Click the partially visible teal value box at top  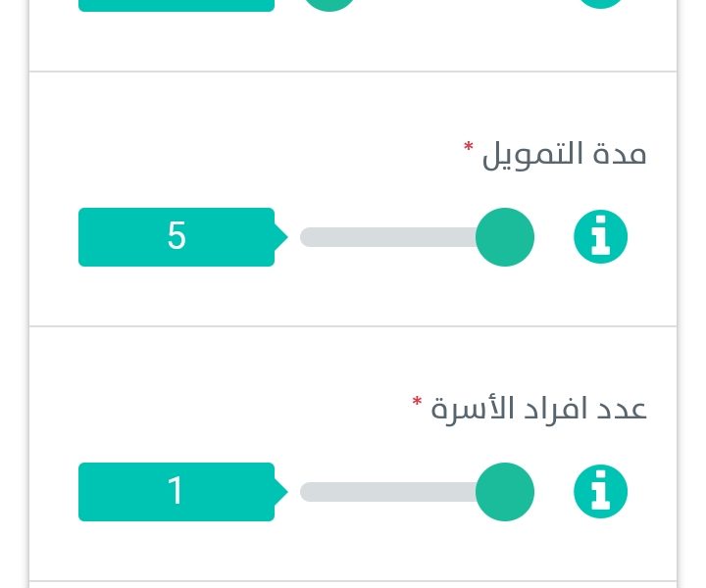(x=176, y=6)
